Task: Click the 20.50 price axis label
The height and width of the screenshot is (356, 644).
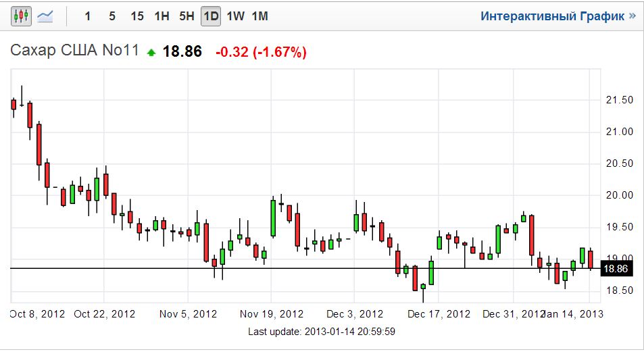Action: [x=620, y=163]
